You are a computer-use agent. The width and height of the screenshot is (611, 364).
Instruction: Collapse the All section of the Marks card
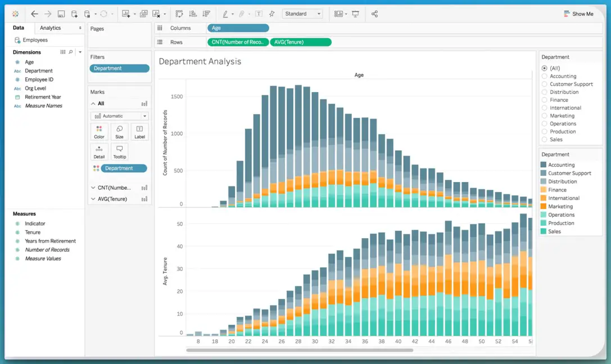[x=93, y=103]
